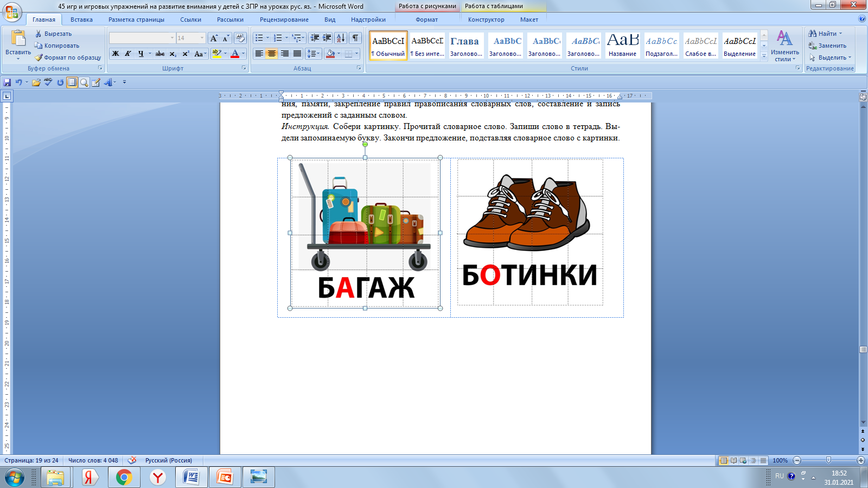Increase font size with the grow font icon
Screen dimensions: 868x488
[x=214, y=38]
